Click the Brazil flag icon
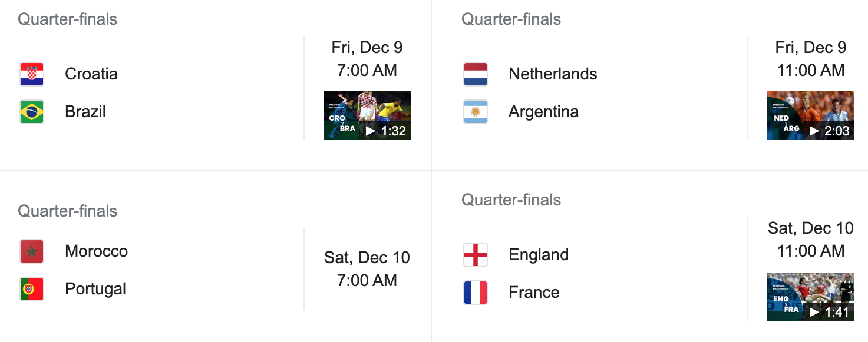This screenshot has width=868, height=342. (x=32, y=112)
